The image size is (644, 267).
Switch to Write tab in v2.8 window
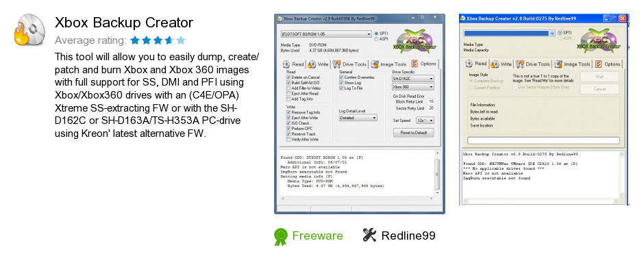coord(502,64)
